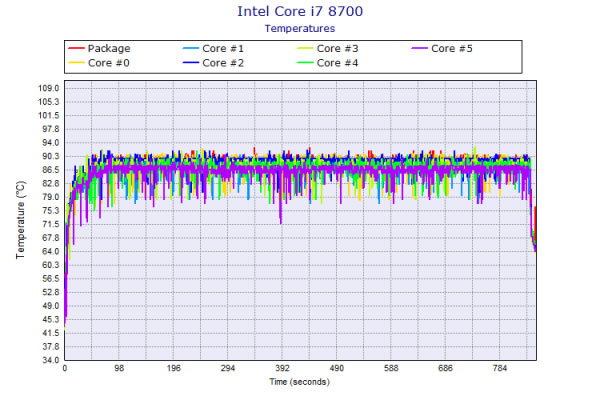Click the yellow Core #0 legend line
The height and width of the screenshot is (400, 600).
(x=76, y=63)
